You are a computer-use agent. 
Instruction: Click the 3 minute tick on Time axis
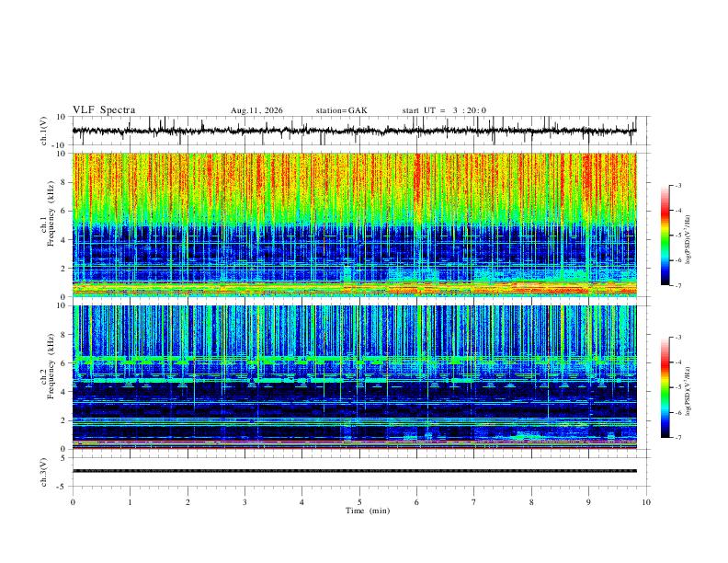point(245,502)
